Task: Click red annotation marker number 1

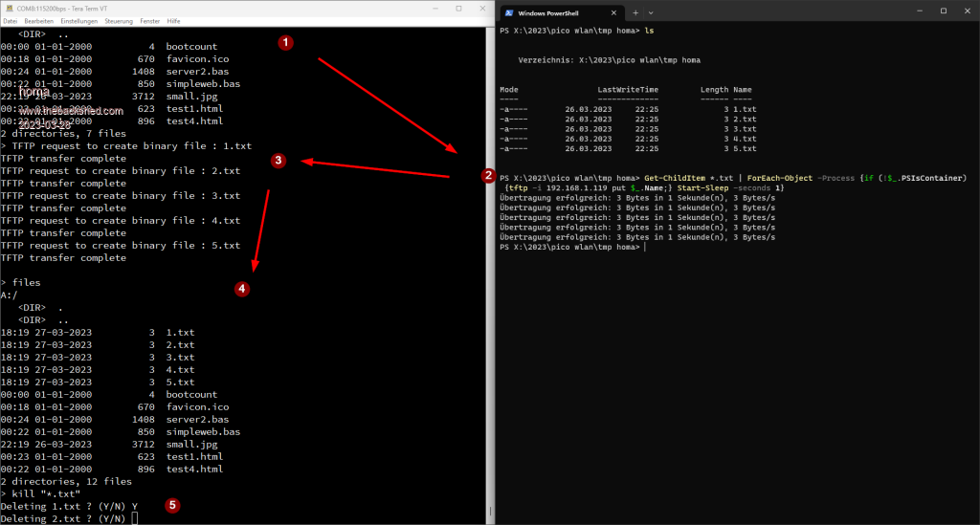Action: point(284,43)
